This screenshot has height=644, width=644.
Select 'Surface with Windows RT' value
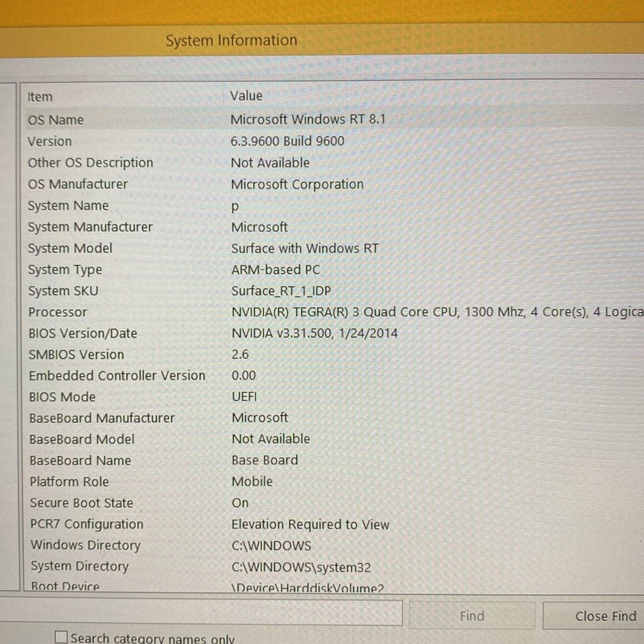click(305, 249)
